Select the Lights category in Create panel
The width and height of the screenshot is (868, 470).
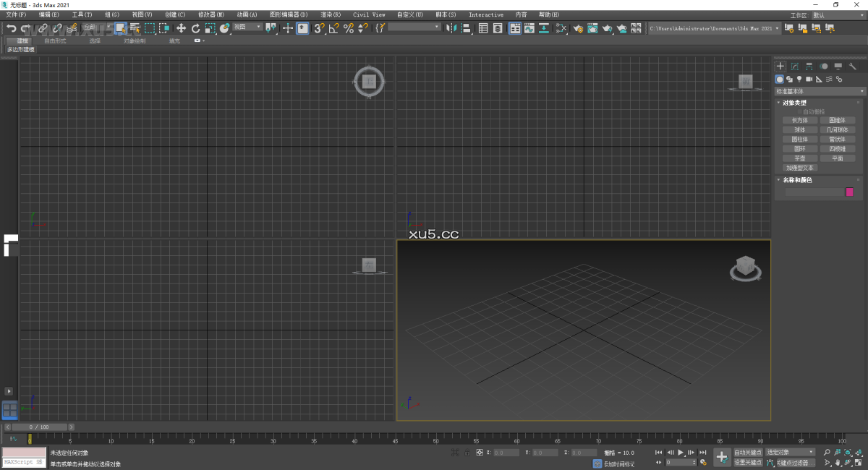click(x=799, y=79)
